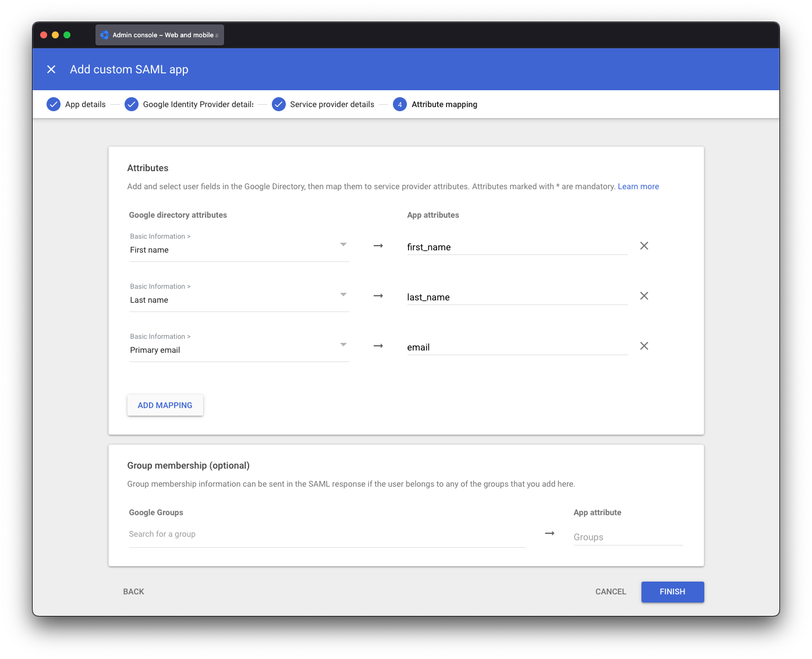812x659 pixels.
Task: Go BACK to Service provider details
Action: [x=133, y=591]
